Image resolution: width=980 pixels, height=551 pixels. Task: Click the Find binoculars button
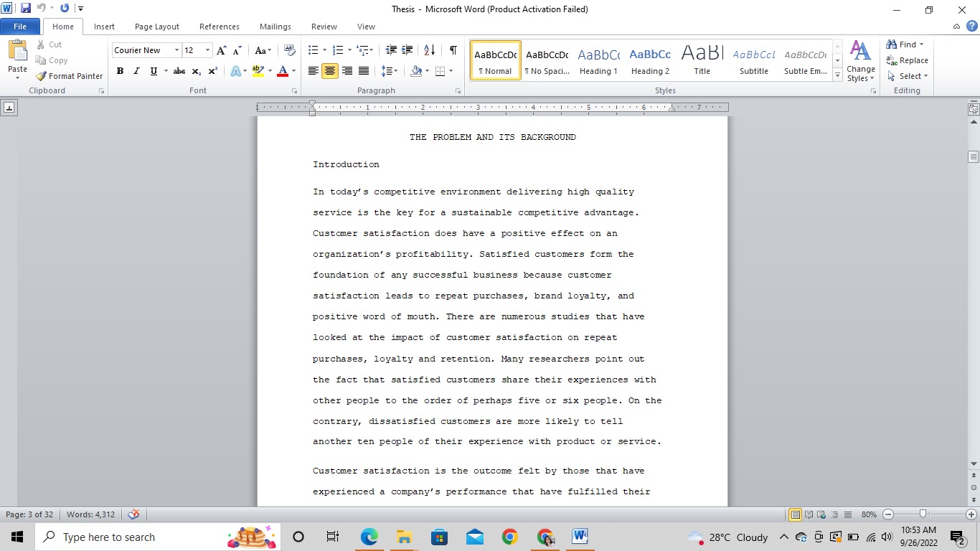(x=906, y=44)
